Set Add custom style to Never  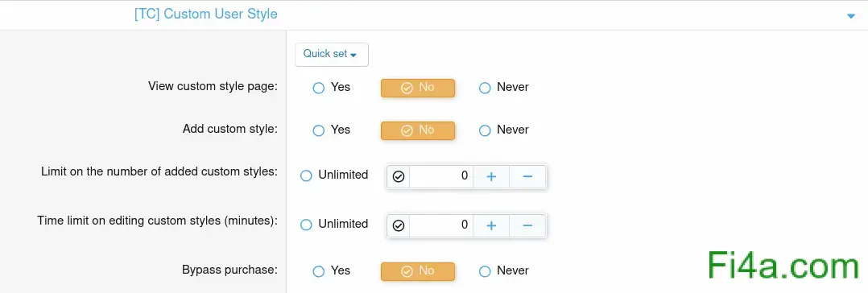click(x=504, y=130)
